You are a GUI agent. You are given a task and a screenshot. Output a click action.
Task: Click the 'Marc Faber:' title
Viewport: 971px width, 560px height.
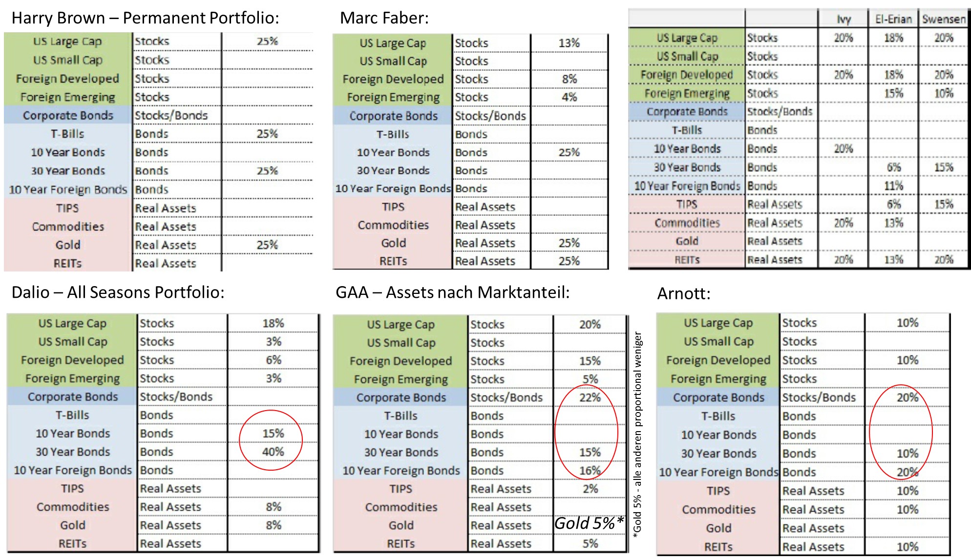pyautogui.click(x=384, y=18)
